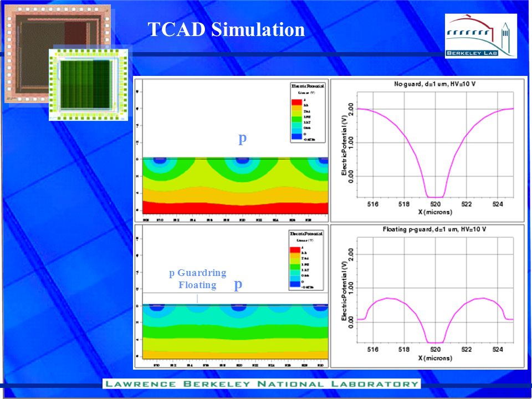Viewport: 532px width, 399px height.
Task: Click the magenta curve minimum in No guard graph
Action: tap(436, 197)
